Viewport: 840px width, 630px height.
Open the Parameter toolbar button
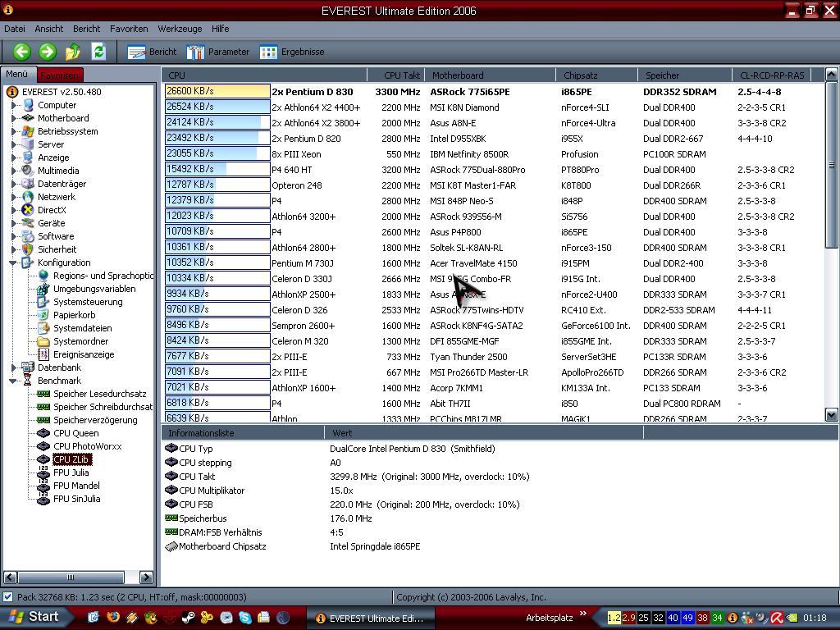coord(217,52)
